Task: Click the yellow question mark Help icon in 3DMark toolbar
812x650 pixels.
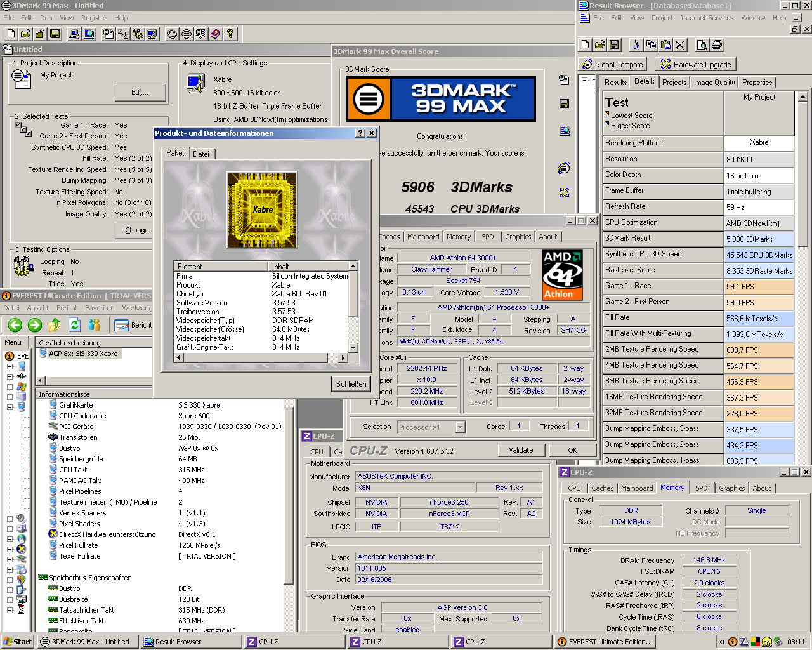Action: coord(230,34)
